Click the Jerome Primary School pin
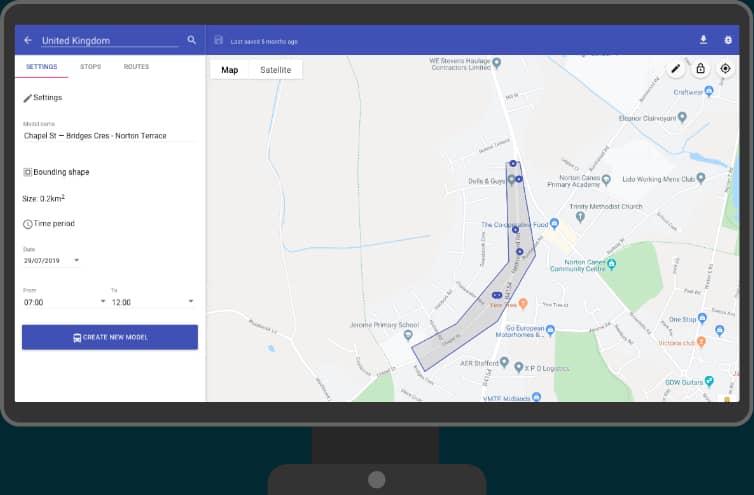This screenshot has height=495, width=754. [x=408, y=335]
